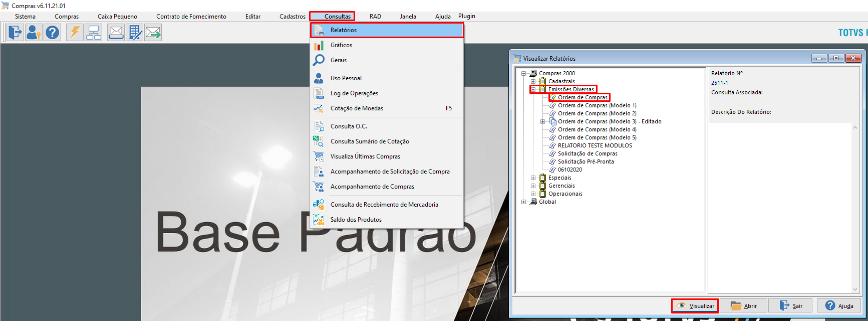Screen dimensions: 868x321
Task: Click the envelope inbox toolbar icon
Action: pos(116,33)
